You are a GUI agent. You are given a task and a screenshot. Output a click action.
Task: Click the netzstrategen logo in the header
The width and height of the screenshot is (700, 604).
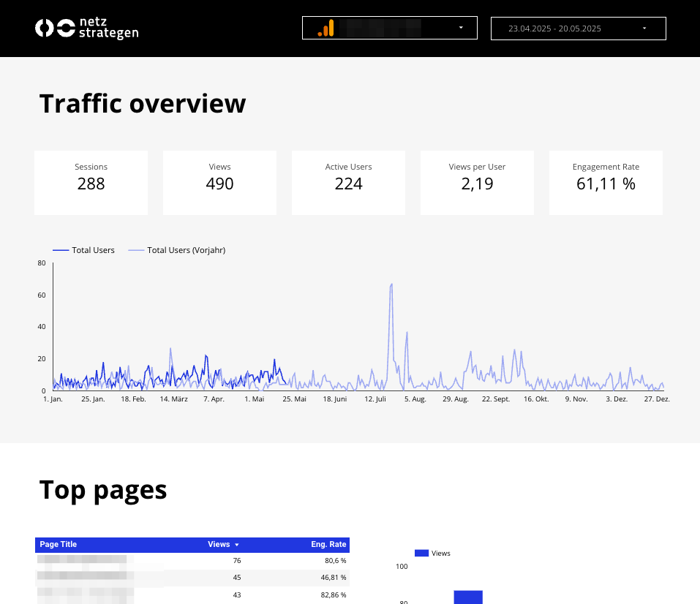click(x=86, y=28)
